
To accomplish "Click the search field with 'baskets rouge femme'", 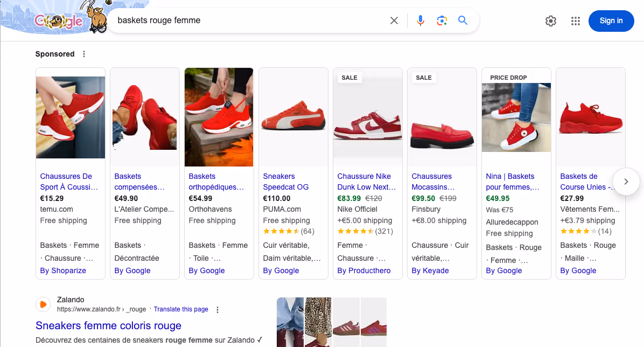I will tap(250, 20).
